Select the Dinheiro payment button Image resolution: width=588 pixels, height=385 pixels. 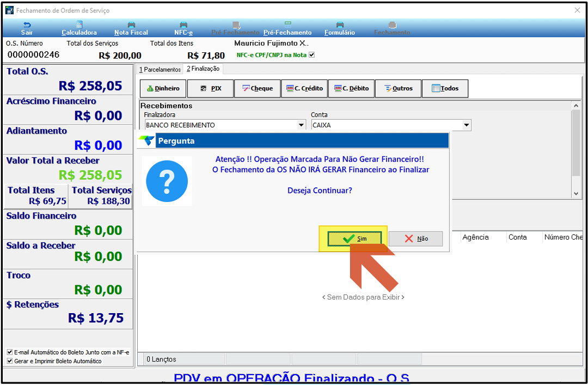163,89
